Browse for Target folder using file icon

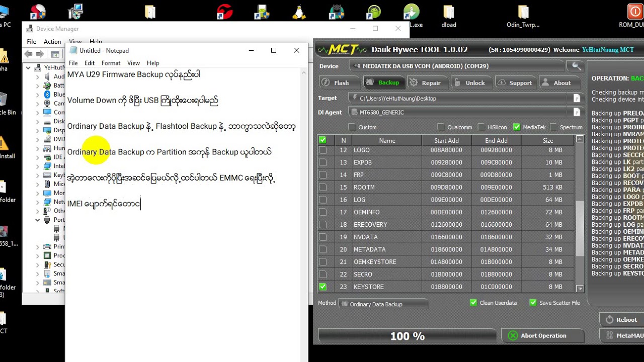coord(577,99)
